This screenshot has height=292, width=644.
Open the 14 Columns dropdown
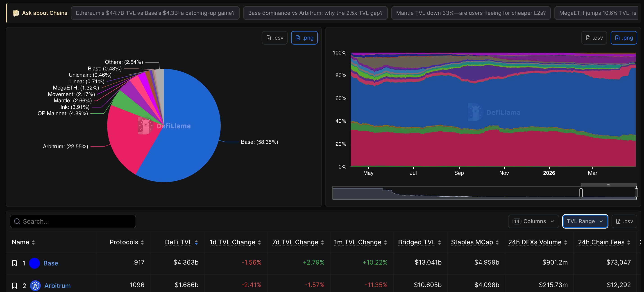533,221
